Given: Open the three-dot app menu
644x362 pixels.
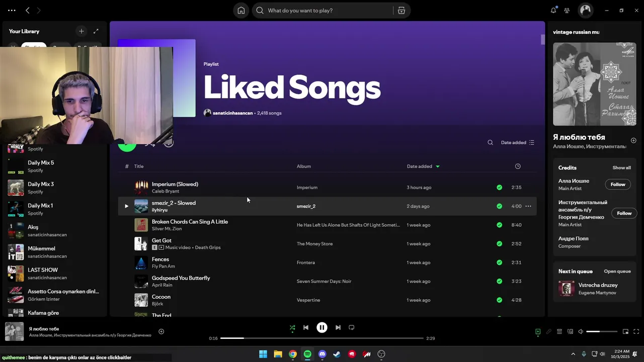Looking at the screenshot, I should (12, 11).
